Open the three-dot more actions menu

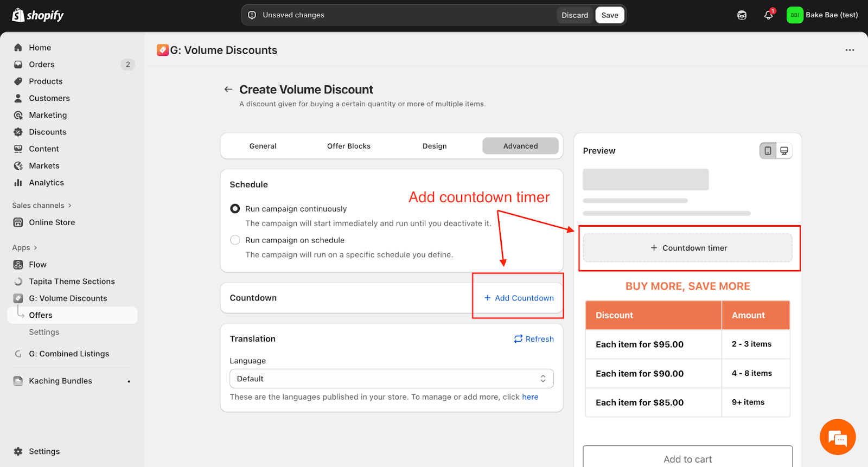[850, 50]
